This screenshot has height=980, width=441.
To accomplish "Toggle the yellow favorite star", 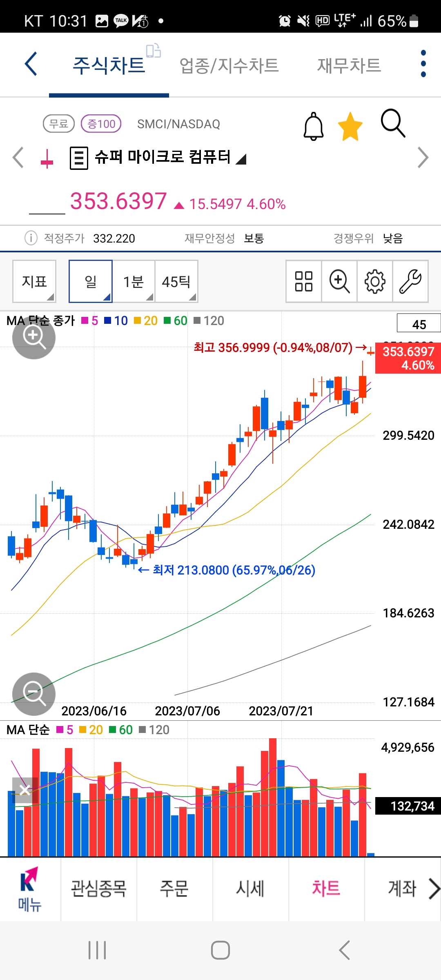I will (350, 126).
